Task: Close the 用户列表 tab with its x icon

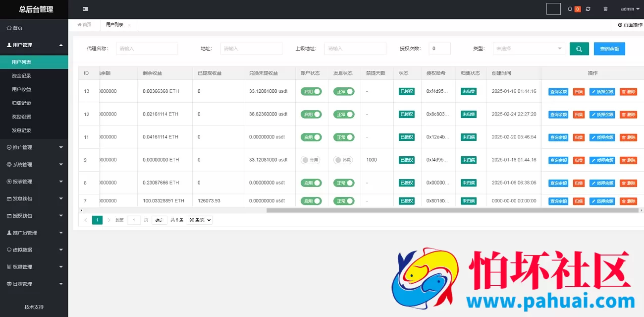Action: click(129, 25)
